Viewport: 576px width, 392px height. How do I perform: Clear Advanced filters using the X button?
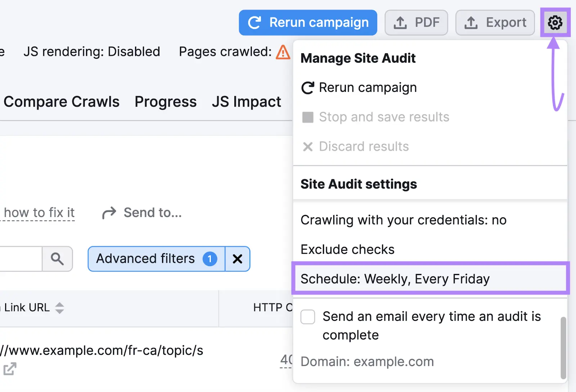tap(237, 259)
